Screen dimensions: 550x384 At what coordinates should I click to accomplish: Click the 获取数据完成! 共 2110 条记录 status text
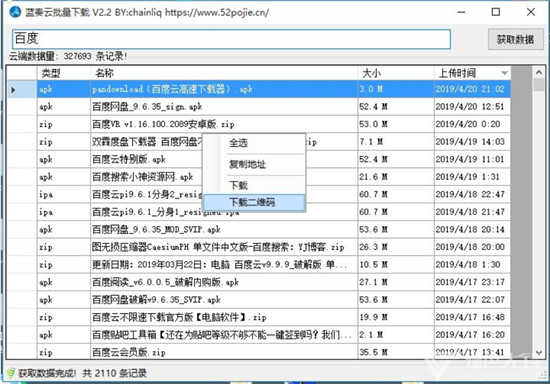click(x=82, y=373)
